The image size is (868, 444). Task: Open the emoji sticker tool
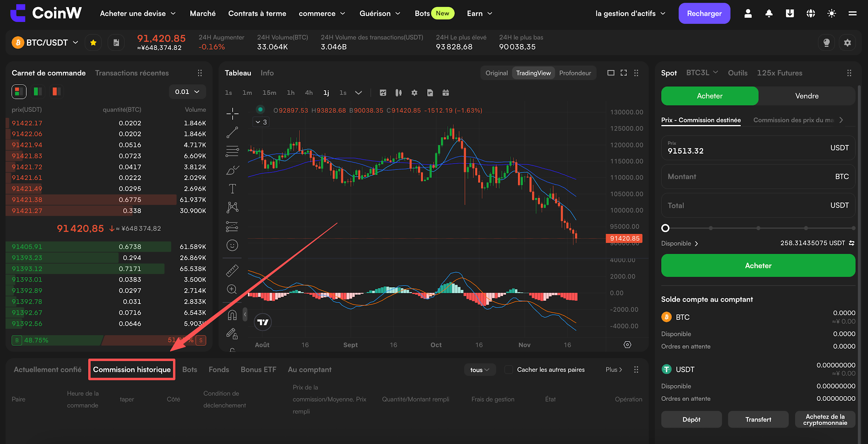[232, 245]
